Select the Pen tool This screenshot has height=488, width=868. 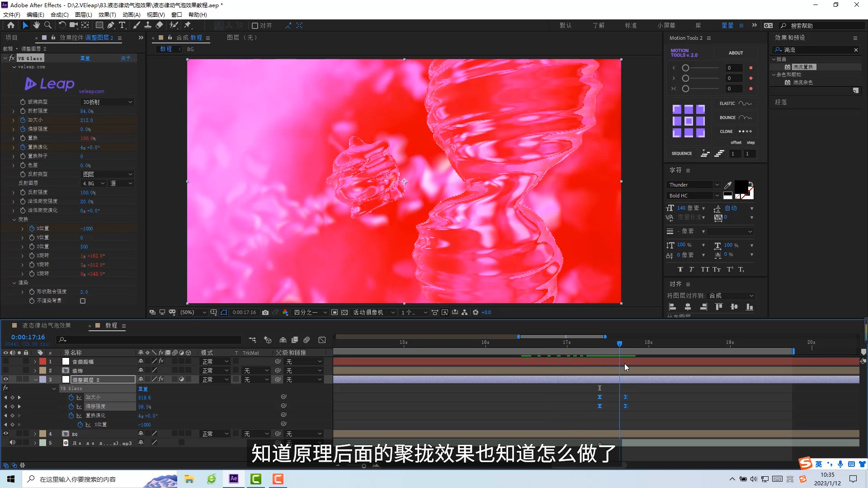(111, 25)
